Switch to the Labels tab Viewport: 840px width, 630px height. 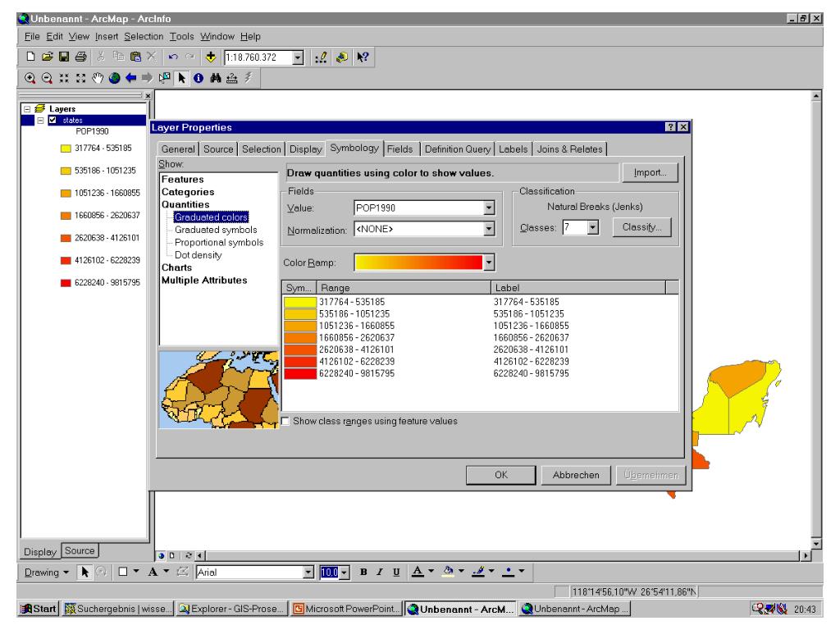pyautogui.click(x=514, y=149)
